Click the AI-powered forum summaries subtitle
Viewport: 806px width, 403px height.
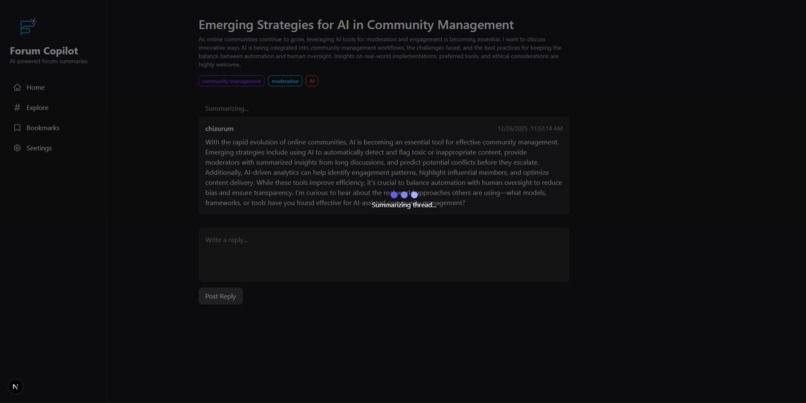pyautogui.click(x=48, y=61)
